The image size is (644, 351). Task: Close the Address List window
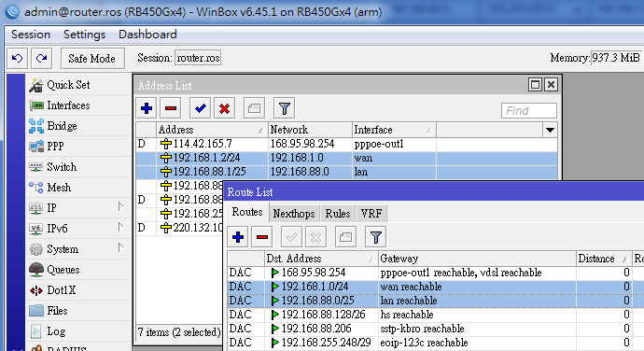(552, 85)
